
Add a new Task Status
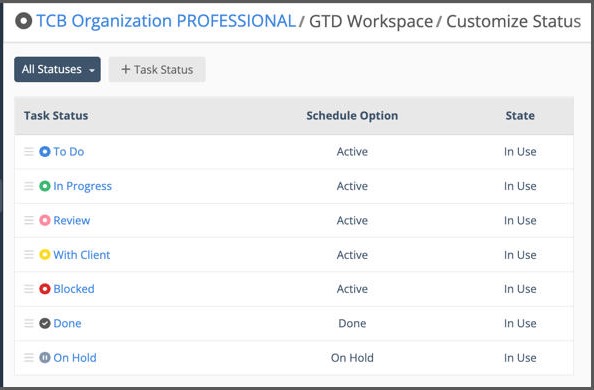[157, 69]
